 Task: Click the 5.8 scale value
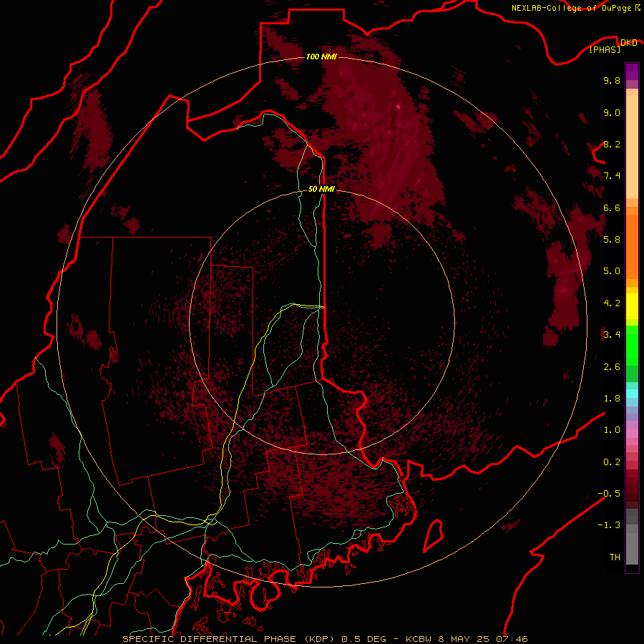[x=612, y=240]
